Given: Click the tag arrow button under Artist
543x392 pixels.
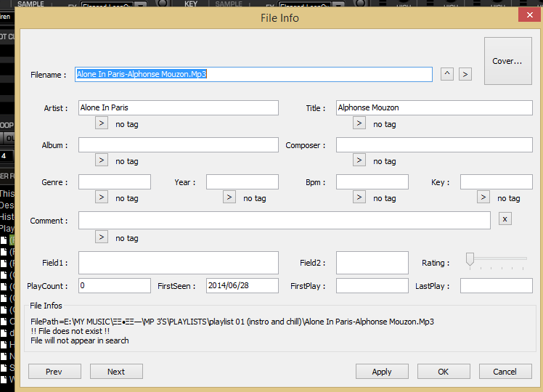Looking at the screenshot, I should click(102, 123).
